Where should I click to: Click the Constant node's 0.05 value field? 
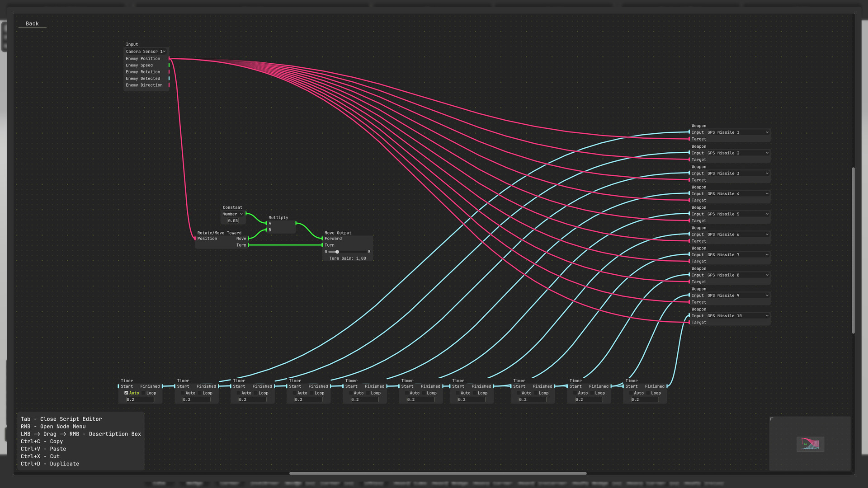tap(233, 221)
